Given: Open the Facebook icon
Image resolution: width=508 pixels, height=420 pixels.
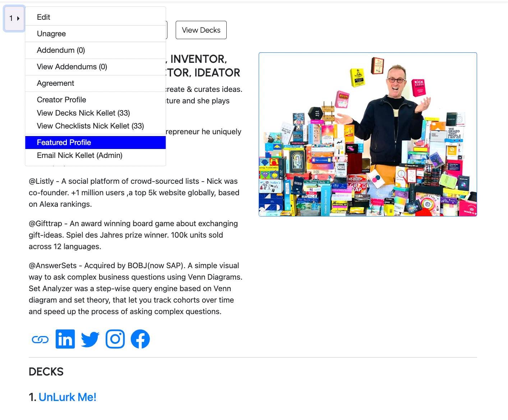Looking at the screenshot, I should pyautogui.click(x=140, y=339).
